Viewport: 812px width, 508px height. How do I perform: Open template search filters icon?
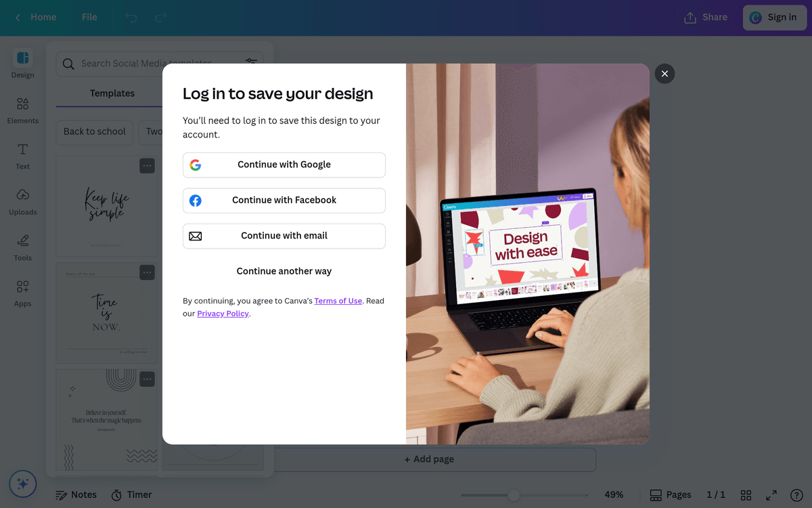click(251, 63)
